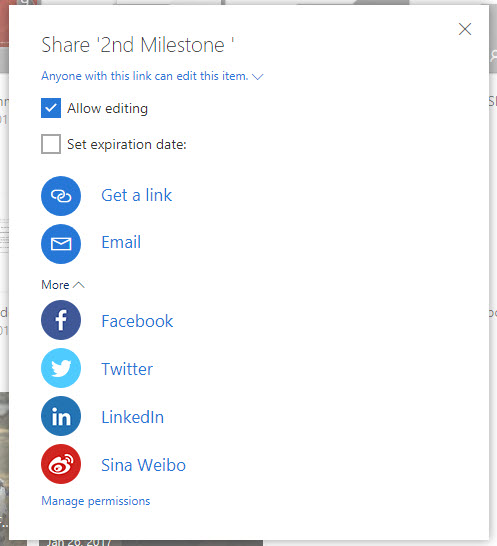Click the Twitter bird icon
The image size is (497, 546).
point(61,368)
